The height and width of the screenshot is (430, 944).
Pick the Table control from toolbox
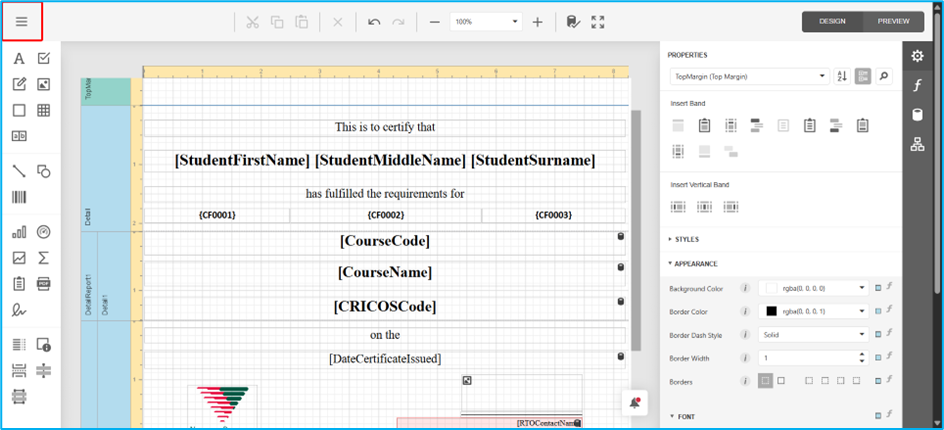pos(44,111)
